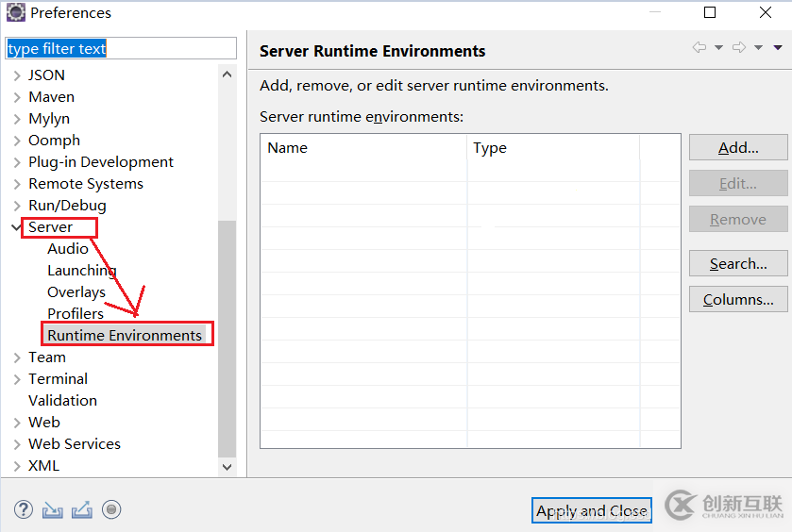
Task: Collapse the Server tree node
Action: (17, 227)
